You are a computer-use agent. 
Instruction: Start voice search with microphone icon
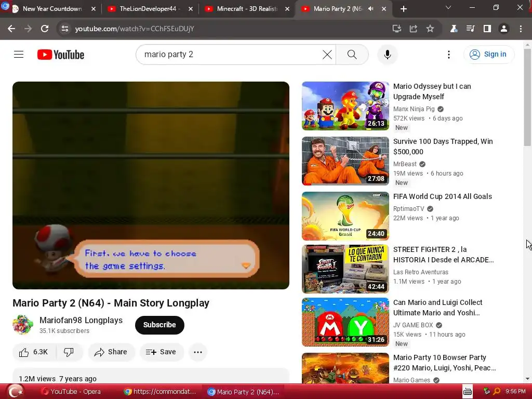388,55
